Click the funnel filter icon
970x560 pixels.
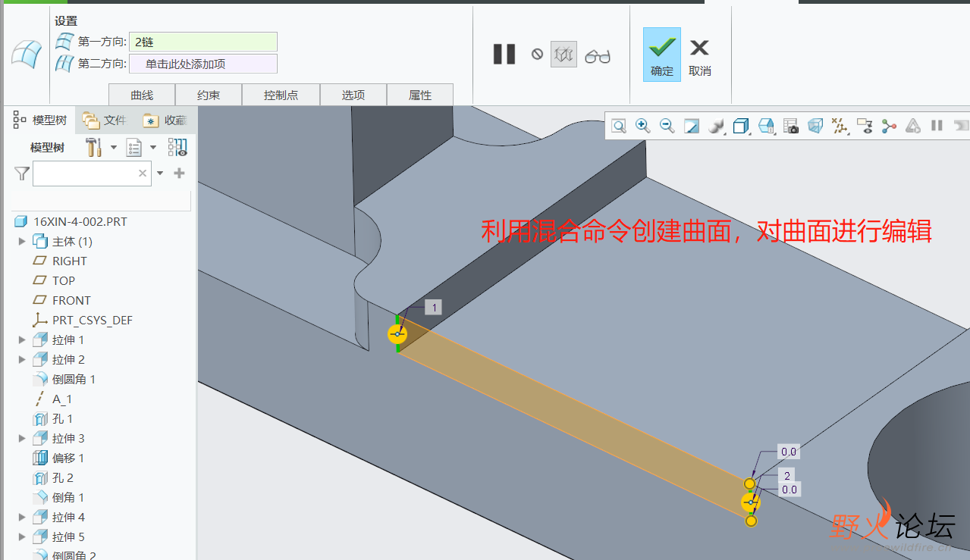point(22,174)
